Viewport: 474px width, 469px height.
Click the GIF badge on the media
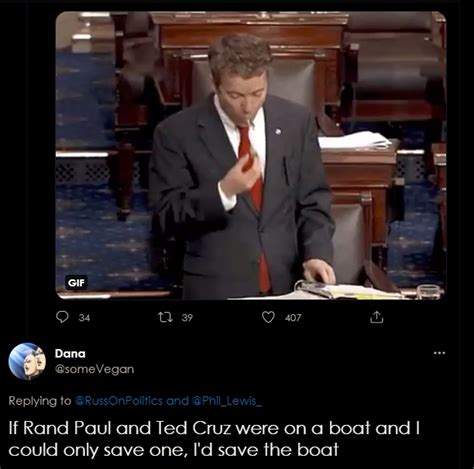(76, 283)
